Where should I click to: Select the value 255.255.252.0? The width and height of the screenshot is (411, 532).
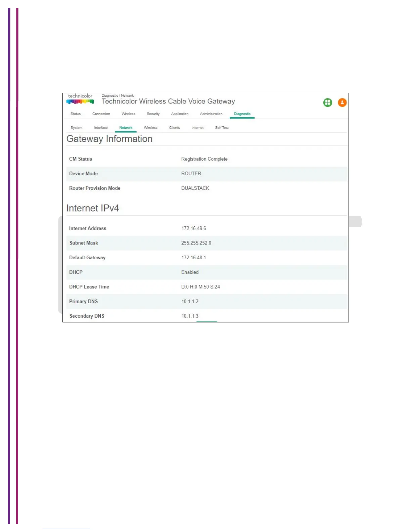click(196, 243)
